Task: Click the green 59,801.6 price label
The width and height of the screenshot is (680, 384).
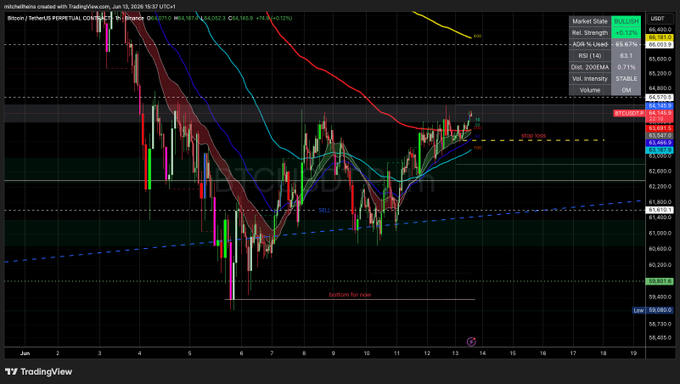Action: point(660,281)
